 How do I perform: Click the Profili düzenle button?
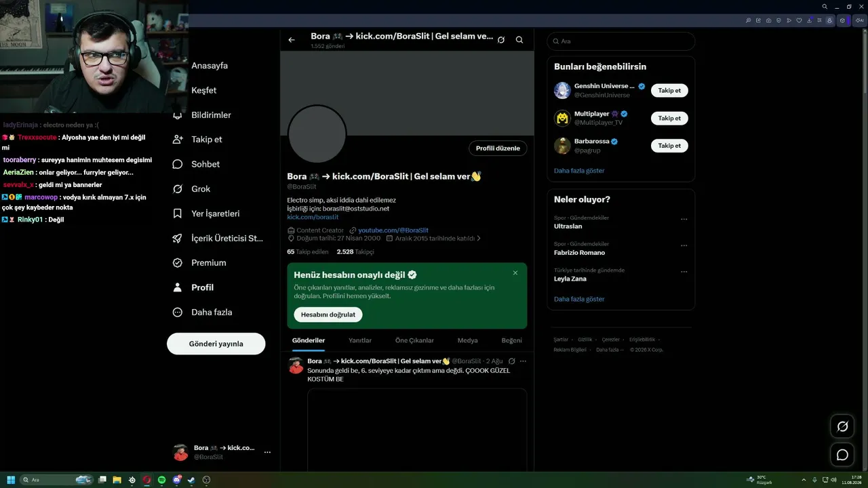[498, 148]
